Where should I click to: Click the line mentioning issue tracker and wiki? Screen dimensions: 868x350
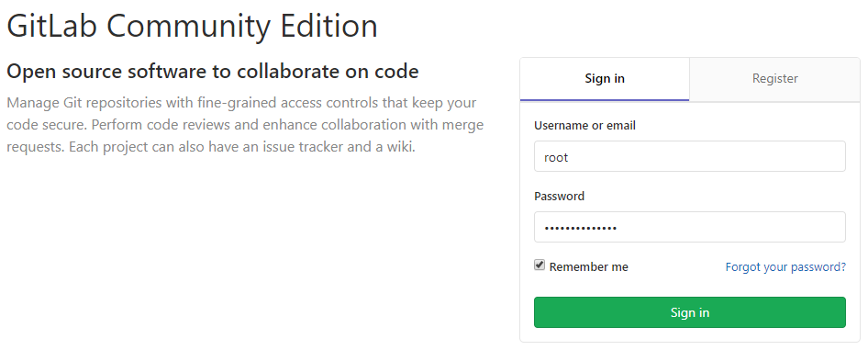(211, 148)
